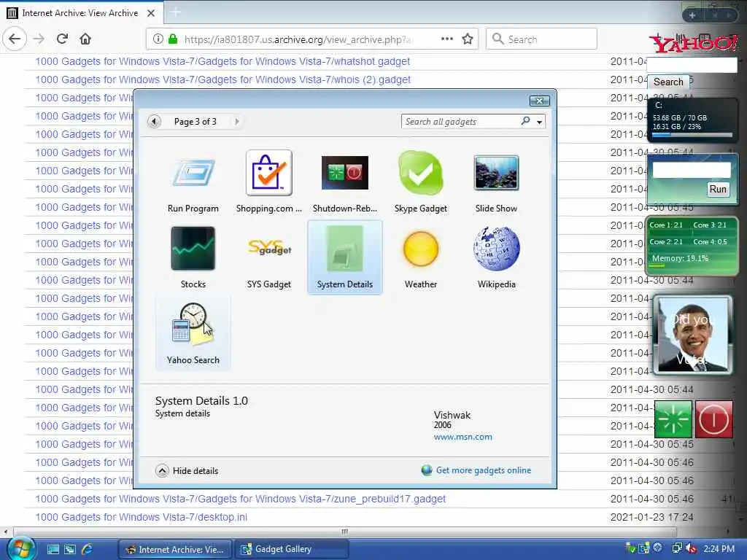Viewport: 747px width, 560px height.
Task: Open a new browser tab
Action: click(x=175, y=12)
